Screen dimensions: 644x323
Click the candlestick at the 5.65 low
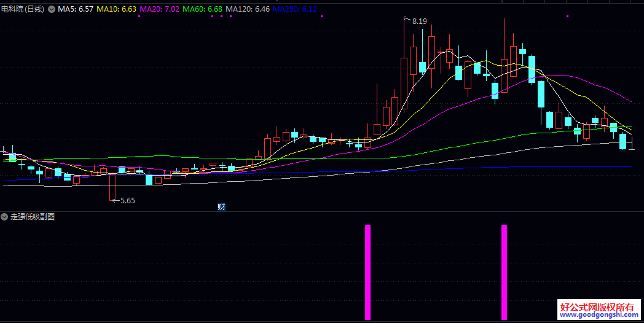(x=112, y=187)
